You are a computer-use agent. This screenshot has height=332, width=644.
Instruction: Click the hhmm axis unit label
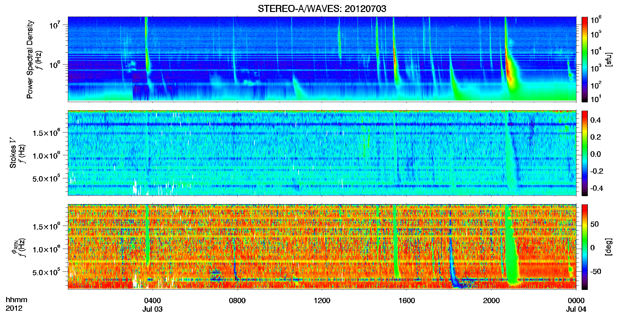coord(17,300)
